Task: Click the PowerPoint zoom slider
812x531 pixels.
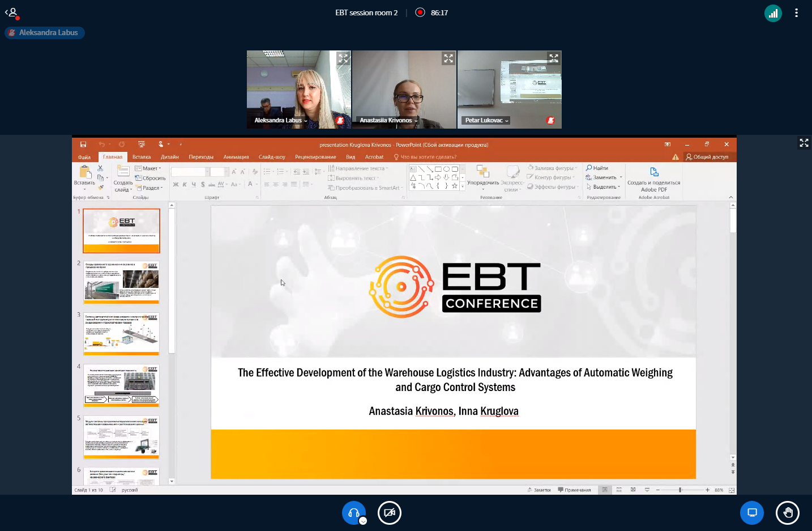Action: pyautogui.click(x=680, y=490)
